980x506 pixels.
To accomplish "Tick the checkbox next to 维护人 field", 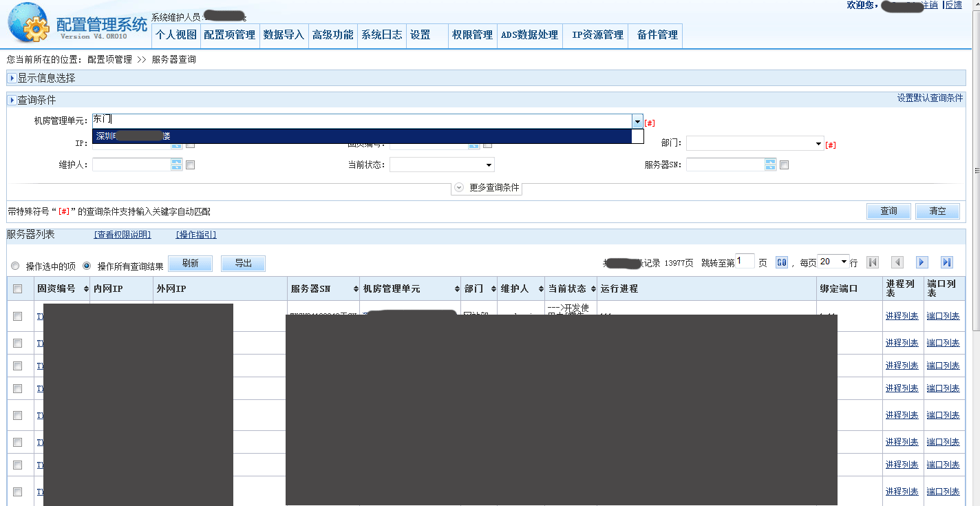I will coord(191,165).
